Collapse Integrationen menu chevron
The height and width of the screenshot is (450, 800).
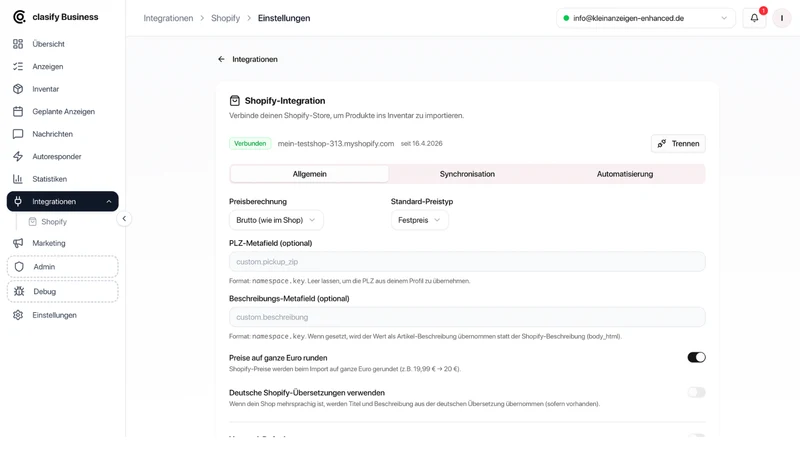click(x=109, y=202)
